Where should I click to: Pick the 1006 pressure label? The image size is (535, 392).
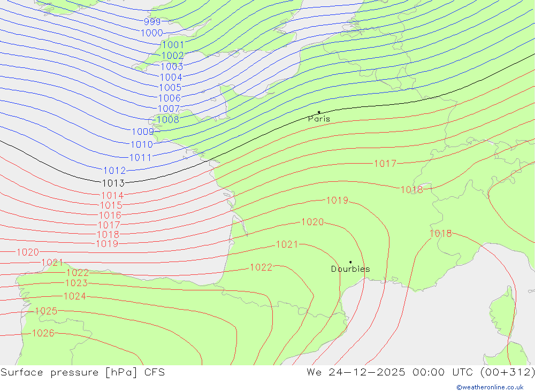click(170, 98)
